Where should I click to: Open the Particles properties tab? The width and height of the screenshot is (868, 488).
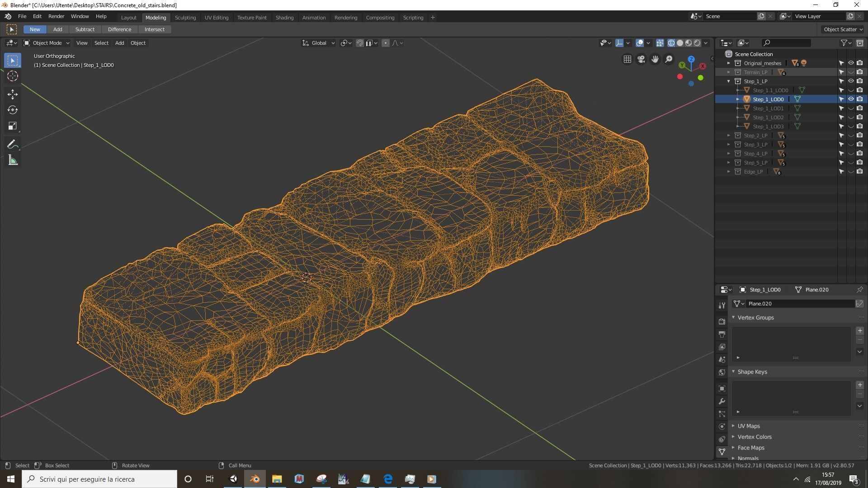tap(722, 414)
